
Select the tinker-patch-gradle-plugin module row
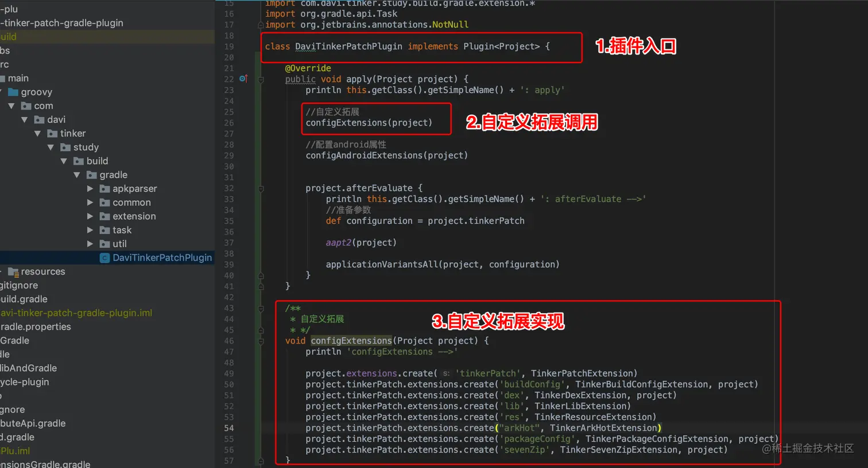pos(107,23)
